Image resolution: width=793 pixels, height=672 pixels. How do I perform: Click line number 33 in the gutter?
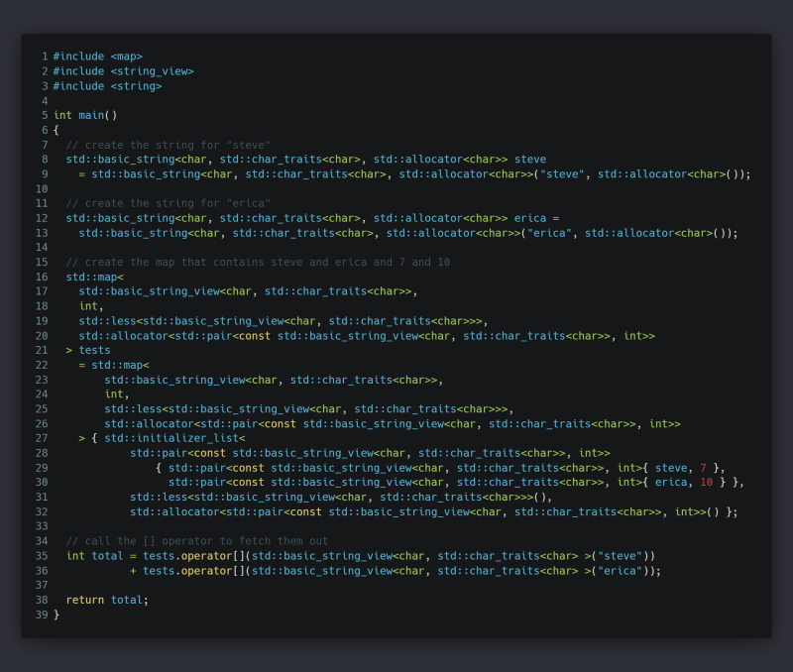coord(42,526)
